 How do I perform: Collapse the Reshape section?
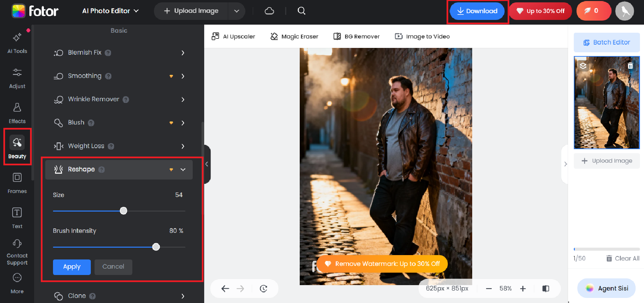183,169
